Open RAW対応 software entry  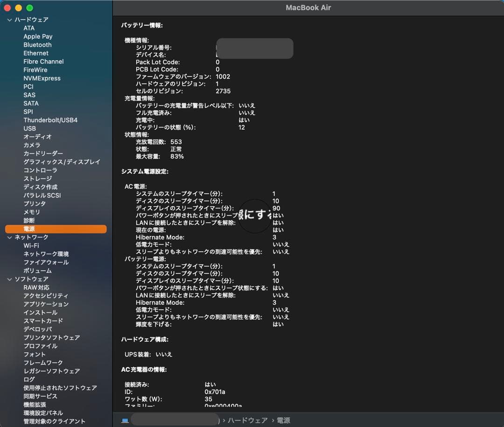36,287
